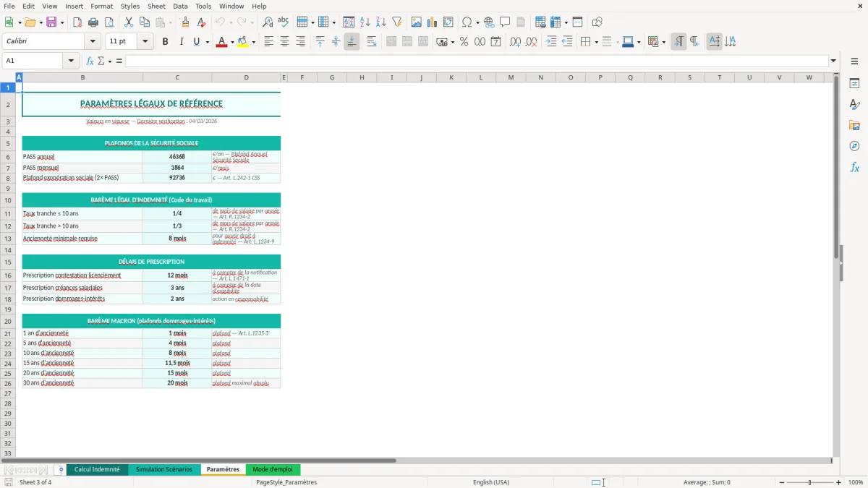Open font color dropdown arrow

point(231,42)
